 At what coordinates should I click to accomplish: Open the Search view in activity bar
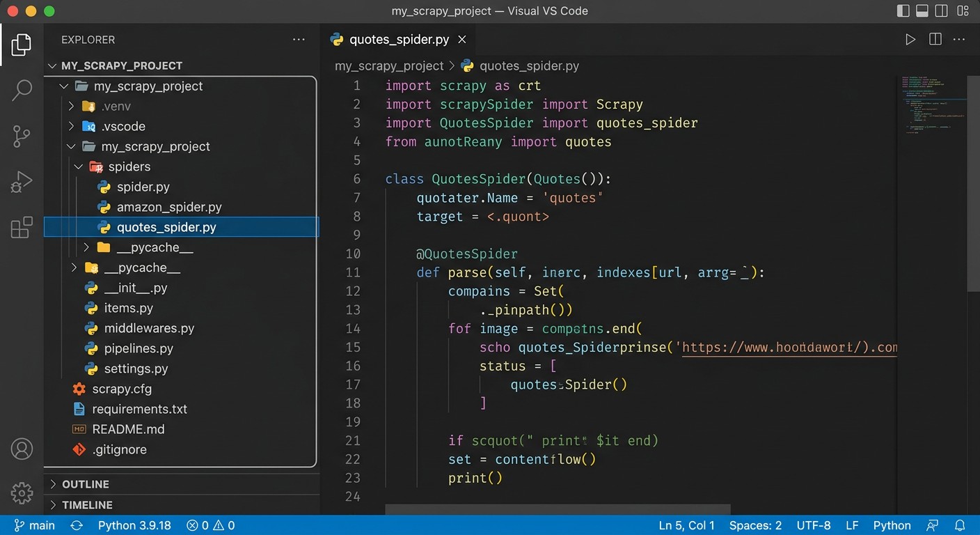22,90
